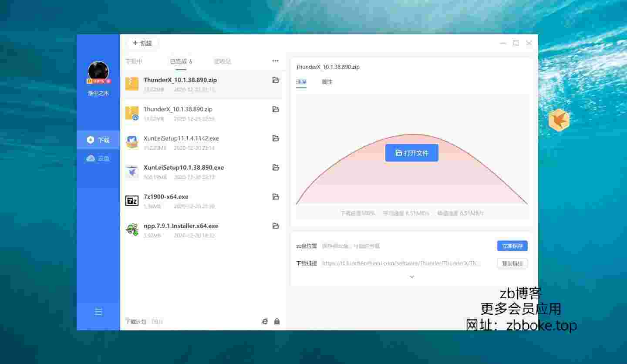This screenshot has height=364, width=627.
Task: Click the ThunderX_10.1.38.890.zip title in details panel
Action: point(328,67)
